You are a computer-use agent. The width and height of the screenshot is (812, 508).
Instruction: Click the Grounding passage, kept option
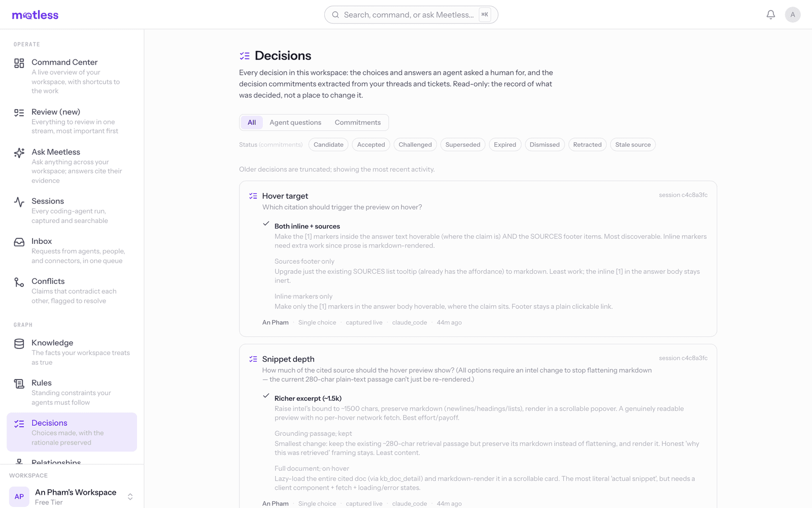[x=313, y=433]
